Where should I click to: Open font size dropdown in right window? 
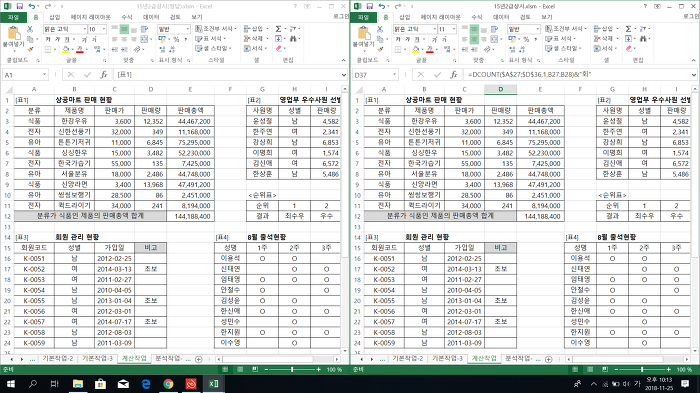[x=454, y=29]
